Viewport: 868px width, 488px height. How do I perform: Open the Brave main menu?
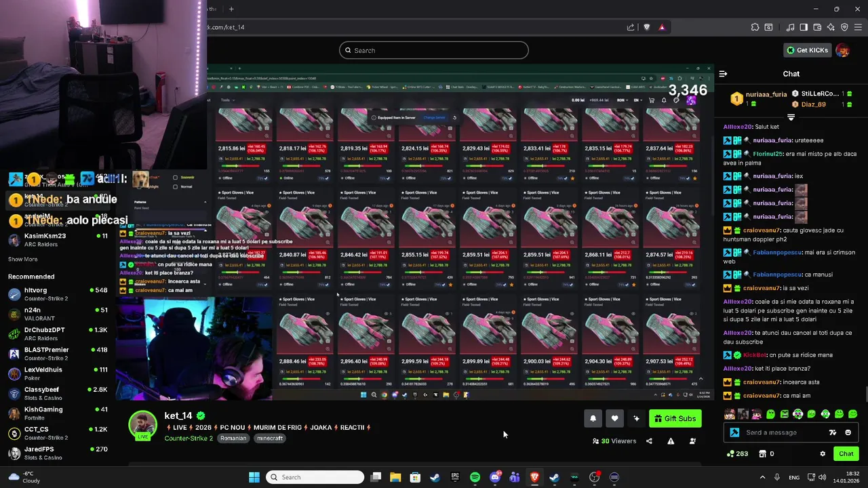pos(858,27)
